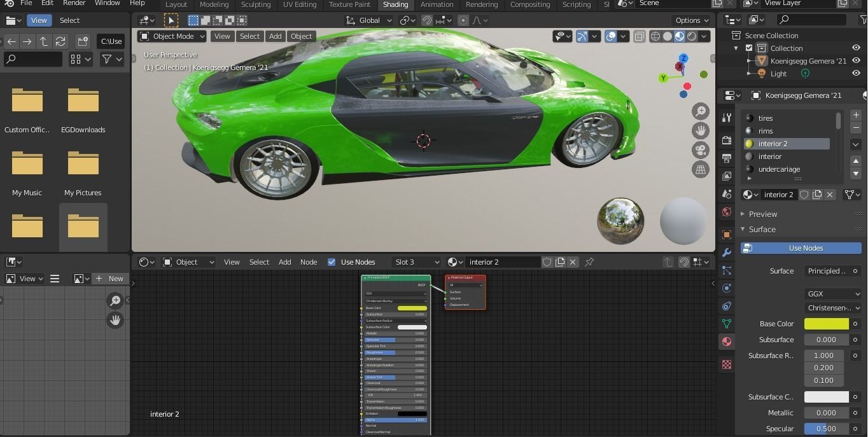This screenshot has width=868, height=437.
Task: Open the Physics properties tab
Action: tap(727, 288)
